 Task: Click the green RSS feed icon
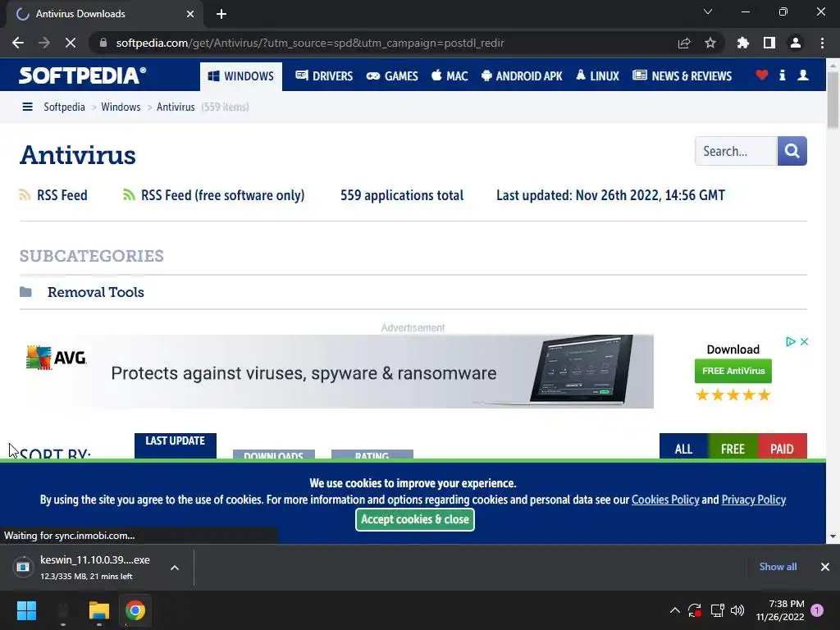coord(129,195)
